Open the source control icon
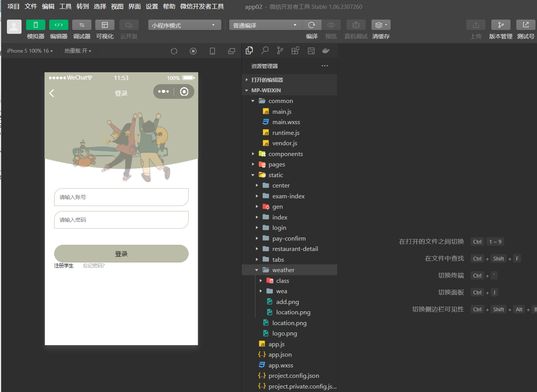Screen dimensions: 537x392 [x=280, y=50]
